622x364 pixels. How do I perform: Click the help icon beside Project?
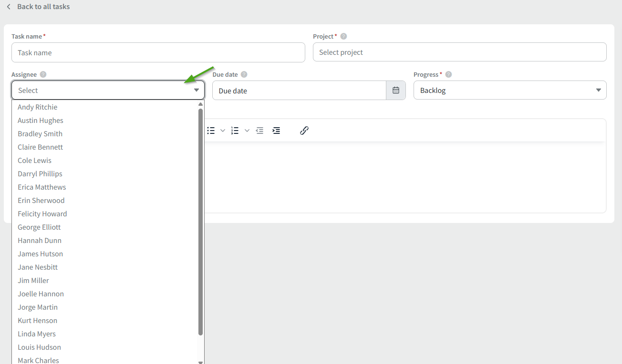pyautogui.click(x=343, y=36)
